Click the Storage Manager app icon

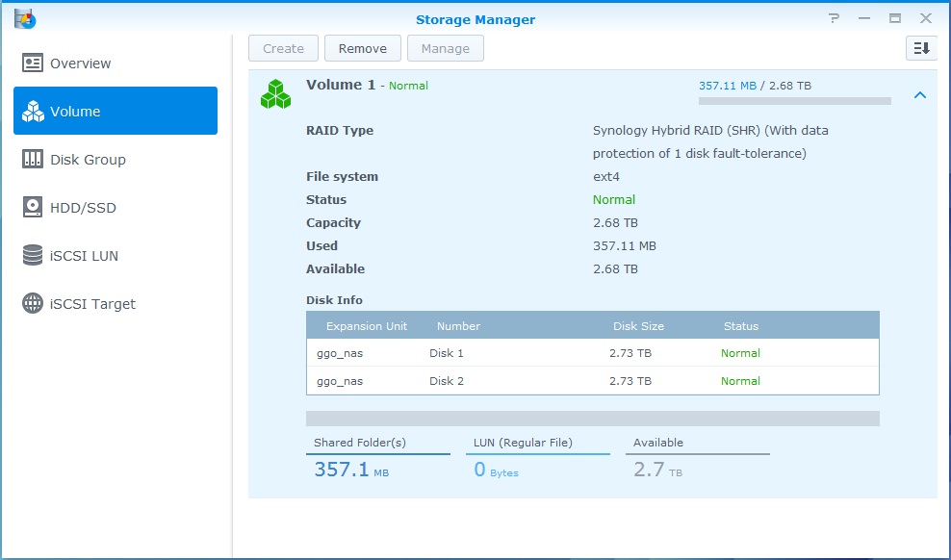(24, 18)
